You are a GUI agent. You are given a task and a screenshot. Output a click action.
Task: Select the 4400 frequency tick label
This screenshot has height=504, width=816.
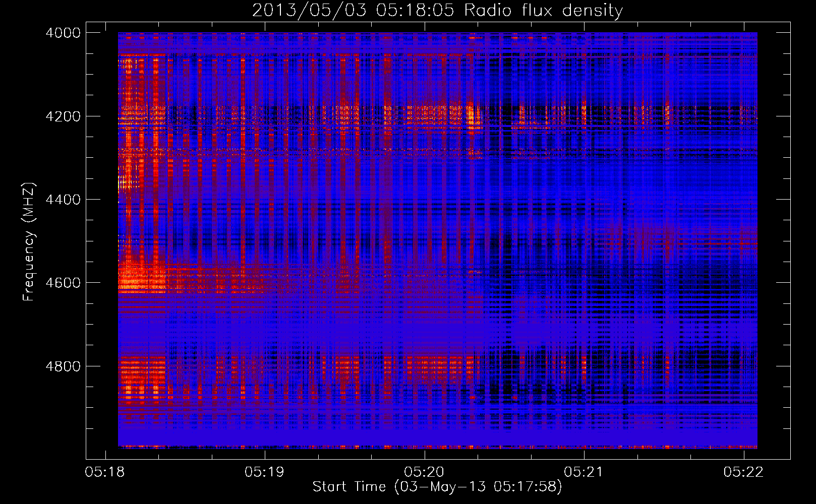coord(63,200)
